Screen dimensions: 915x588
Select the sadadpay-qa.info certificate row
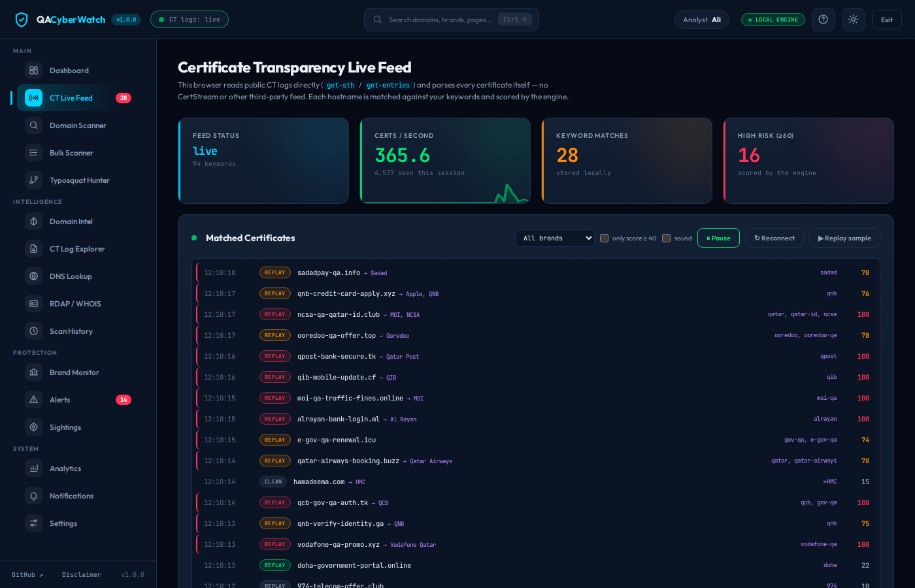pyautogui.click(x=536, y=272)
